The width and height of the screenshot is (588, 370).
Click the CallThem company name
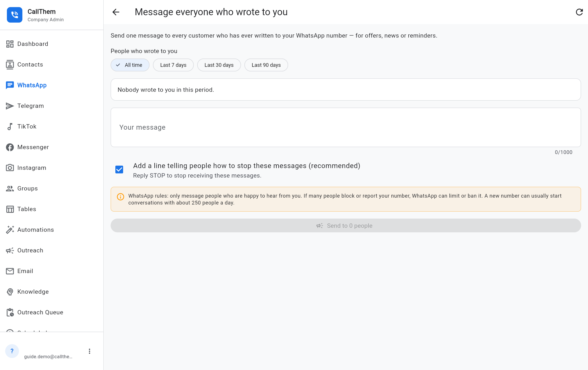pyautogui.click(x=42, y=12)
